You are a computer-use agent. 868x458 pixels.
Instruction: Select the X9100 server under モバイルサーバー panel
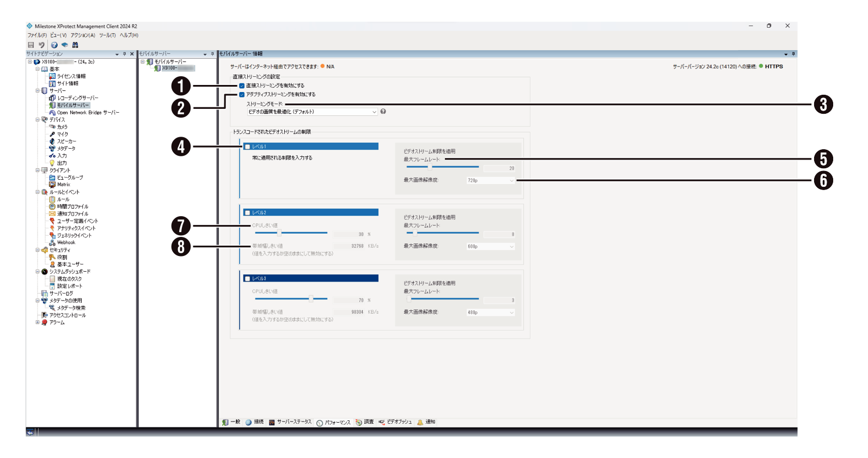pyautogui.click(x=178, y=68)
